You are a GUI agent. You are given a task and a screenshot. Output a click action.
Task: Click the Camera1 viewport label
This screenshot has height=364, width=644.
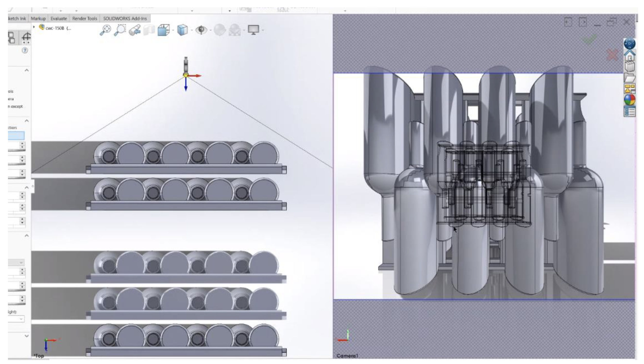point(347,356)
